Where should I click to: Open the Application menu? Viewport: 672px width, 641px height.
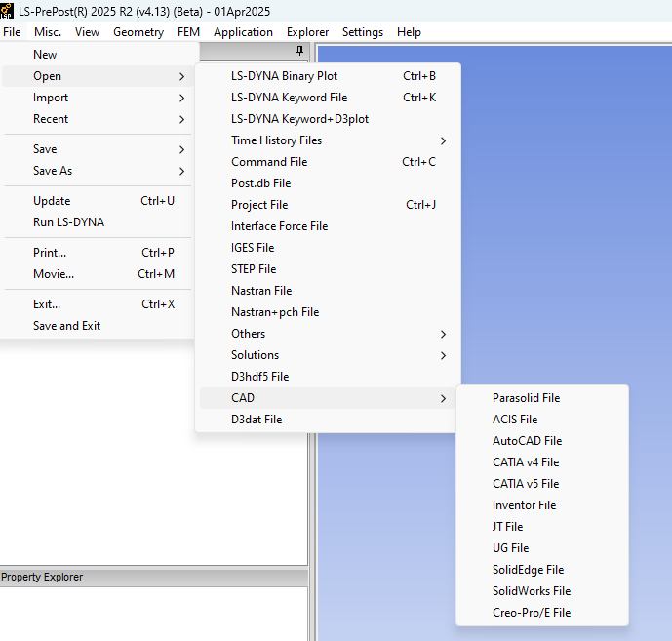[x=243, y=32]
